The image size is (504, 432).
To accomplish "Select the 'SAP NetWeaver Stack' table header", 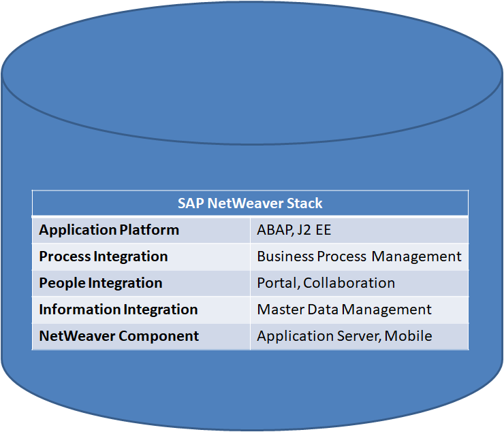I will pos(250,203).
